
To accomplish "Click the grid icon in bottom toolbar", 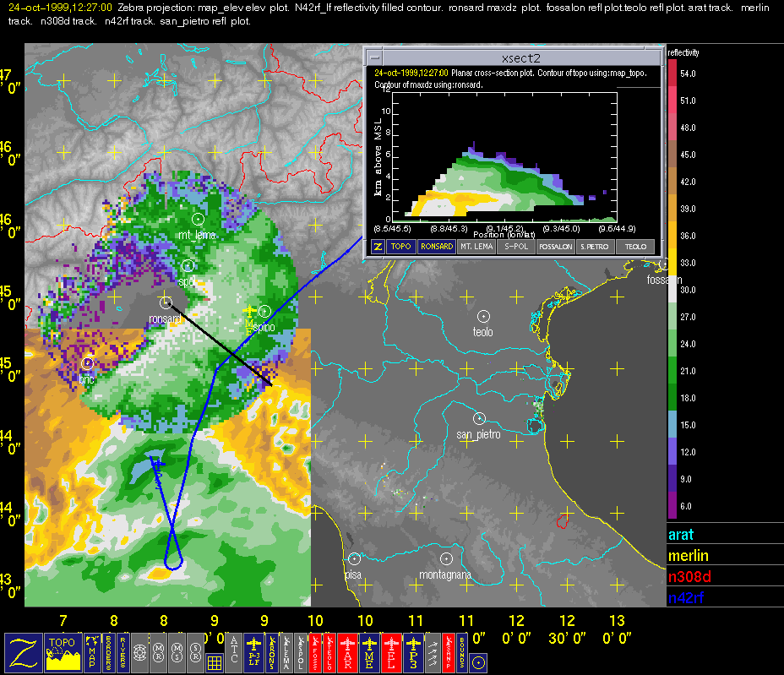I will coord(215,663).
